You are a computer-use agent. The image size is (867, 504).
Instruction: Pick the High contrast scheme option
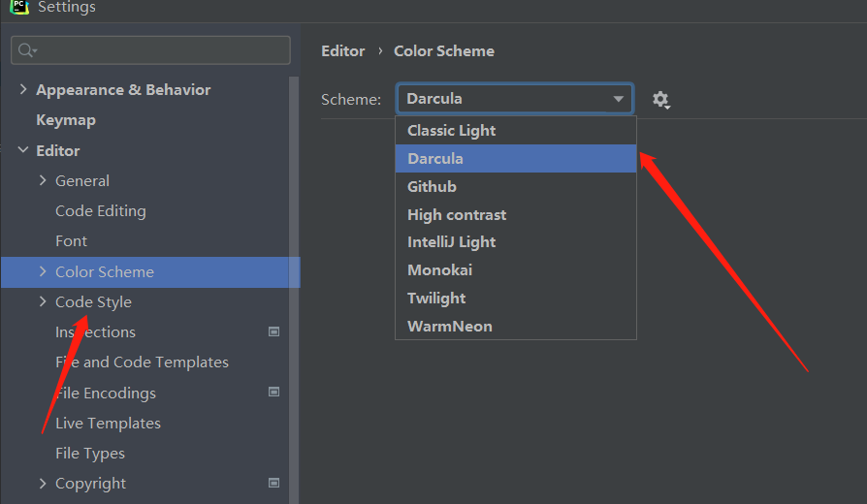[x=457, y=214]
